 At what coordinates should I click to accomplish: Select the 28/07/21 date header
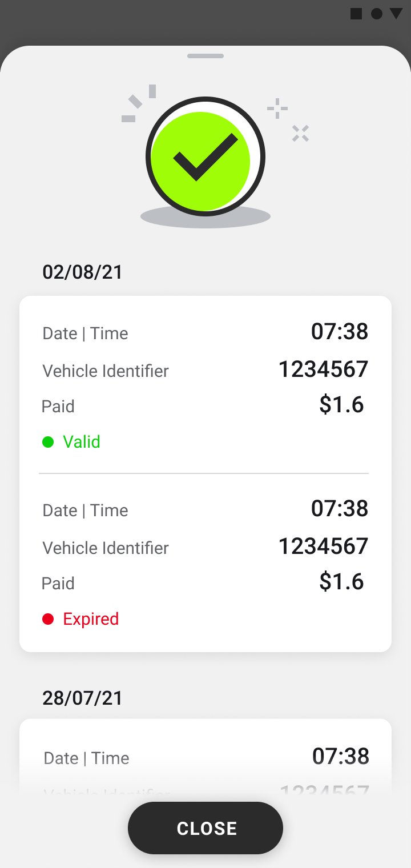(83, 698)
